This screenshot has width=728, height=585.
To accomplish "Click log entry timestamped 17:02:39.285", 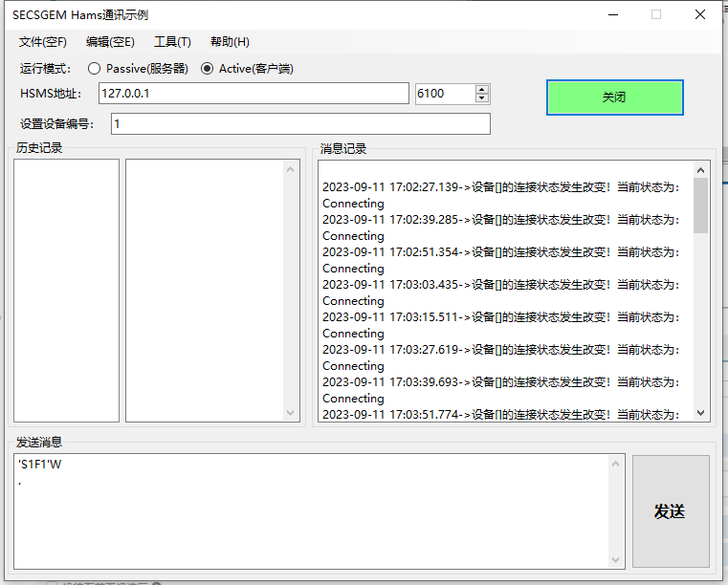I will click(501, 227).
